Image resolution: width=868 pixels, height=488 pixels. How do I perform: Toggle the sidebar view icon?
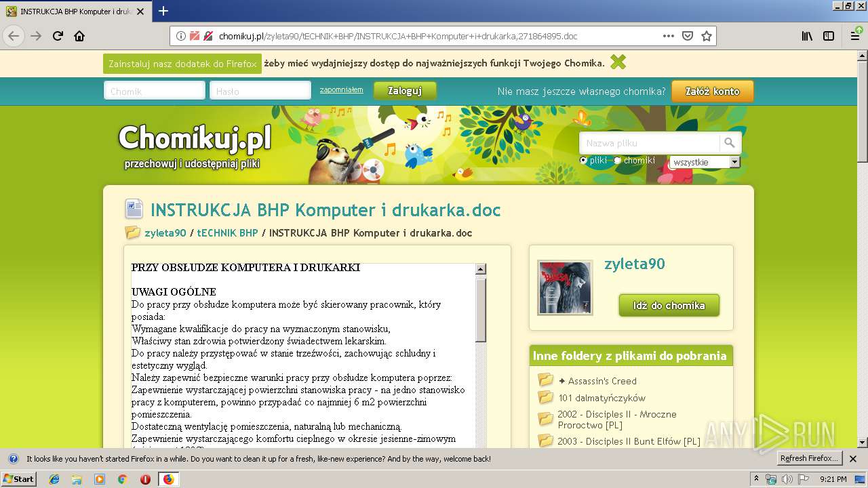829,36
